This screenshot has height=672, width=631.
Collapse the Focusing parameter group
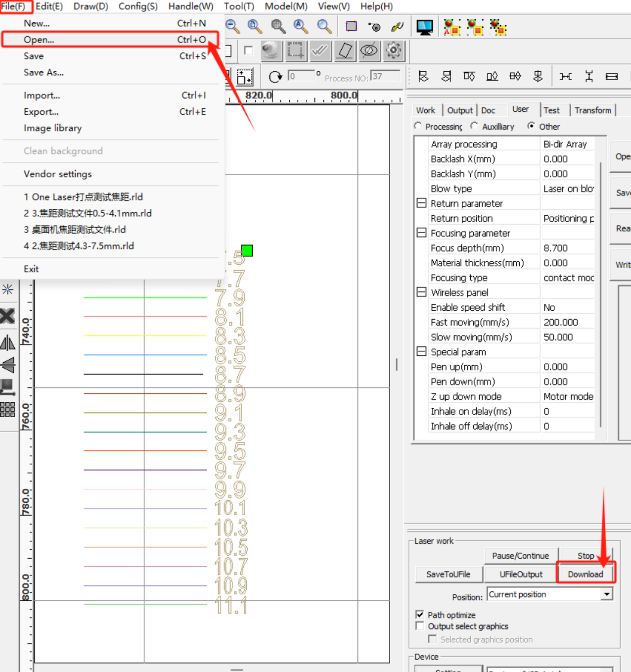[x=421, y=233]
